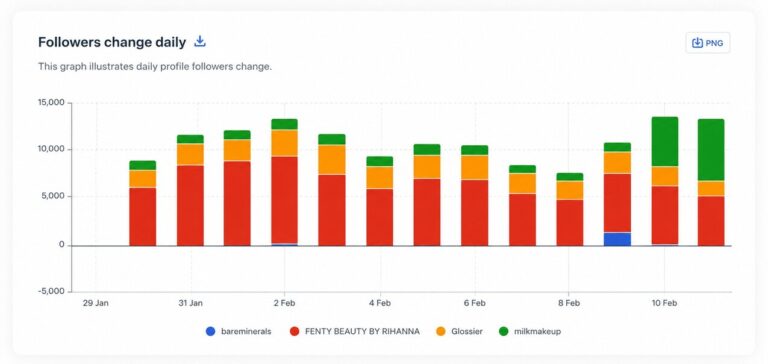This screenshot has width=768, height=364.
Task: Click the Glossier legend label
Action: click(467, 332)
